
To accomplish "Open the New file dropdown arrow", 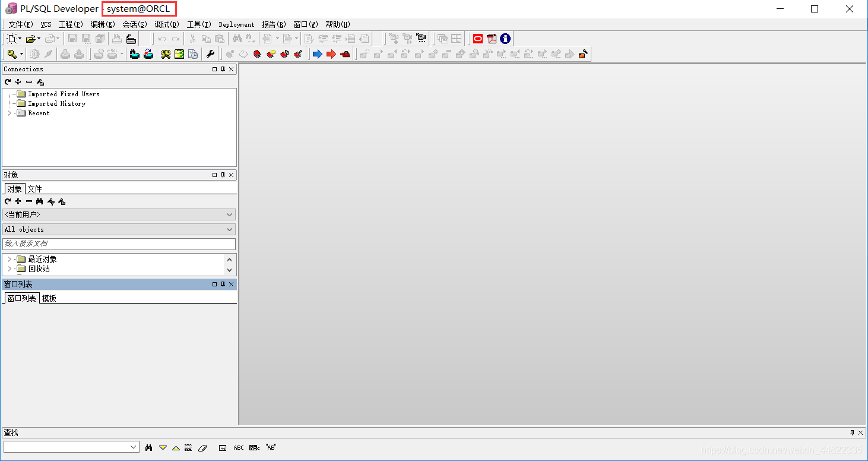I will click(x=20, y=39).
